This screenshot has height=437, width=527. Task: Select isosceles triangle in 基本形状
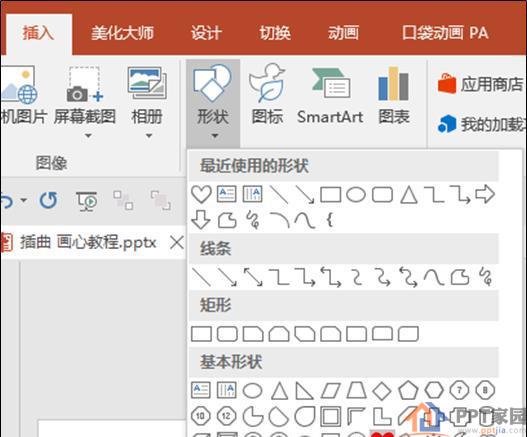point(280,391)
